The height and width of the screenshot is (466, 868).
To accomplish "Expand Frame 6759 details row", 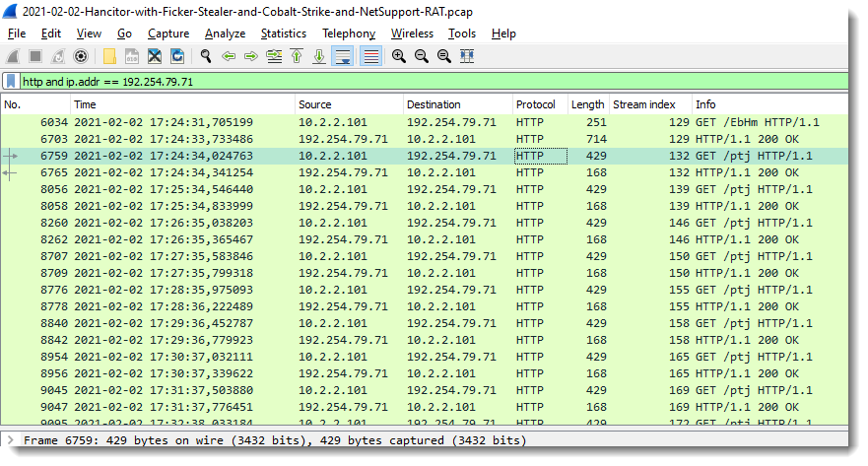I will [10, 440].
